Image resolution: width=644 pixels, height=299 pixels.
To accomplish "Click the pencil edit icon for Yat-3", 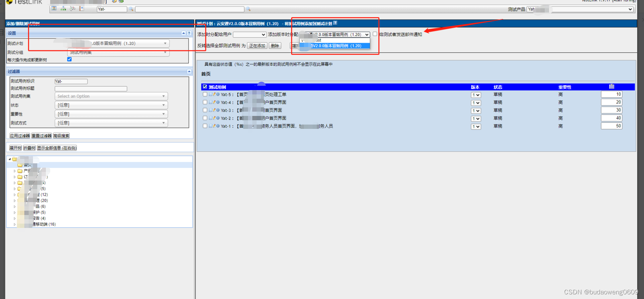I will (214, 110).
